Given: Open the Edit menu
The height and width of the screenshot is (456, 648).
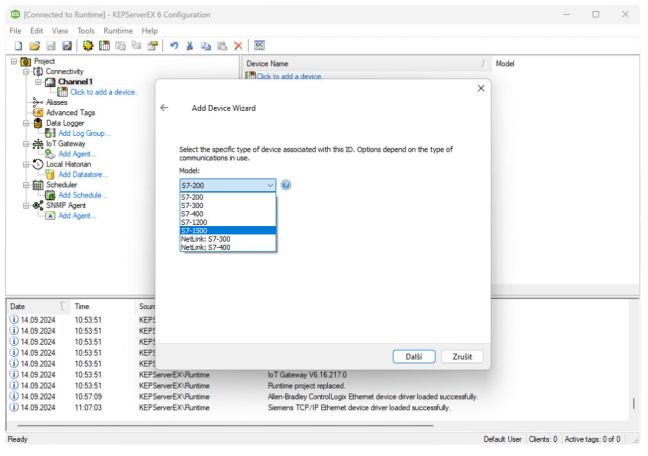Looking at the screenshot, I should tap(36, 31).
